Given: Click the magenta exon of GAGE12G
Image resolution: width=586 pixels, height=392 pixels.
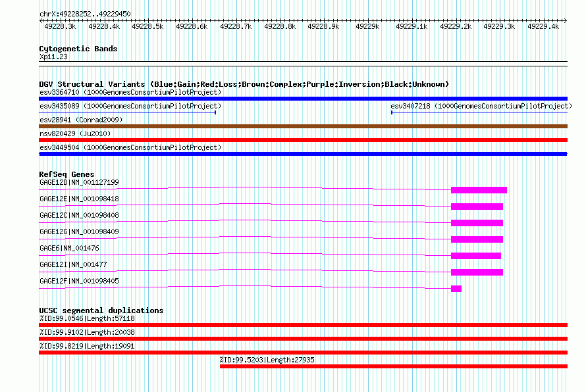Looking at the screenshot, I should [477, 239].
